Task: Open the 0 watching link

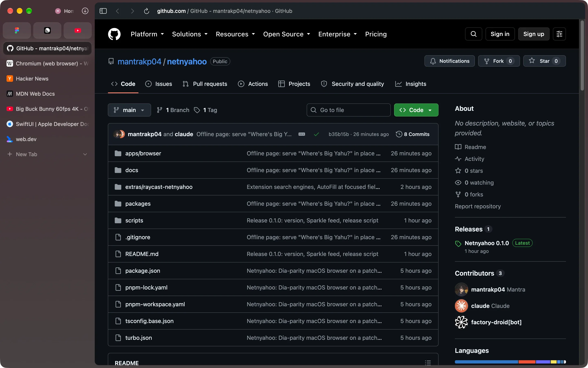Action: 474,183
